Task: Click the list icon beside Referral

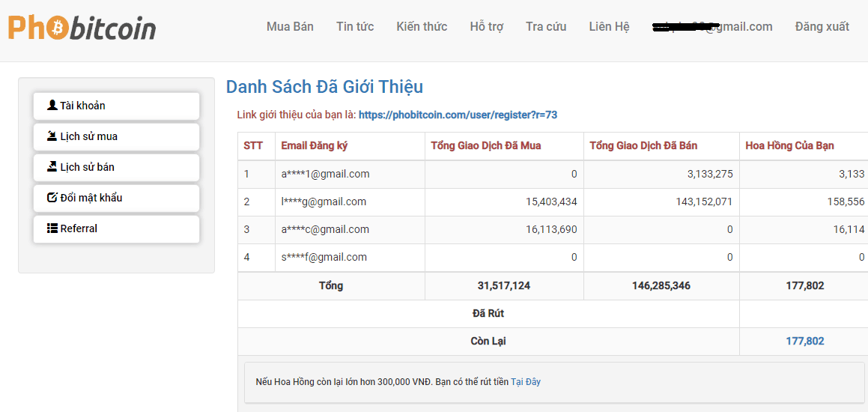Action: (x=52, y=228)
